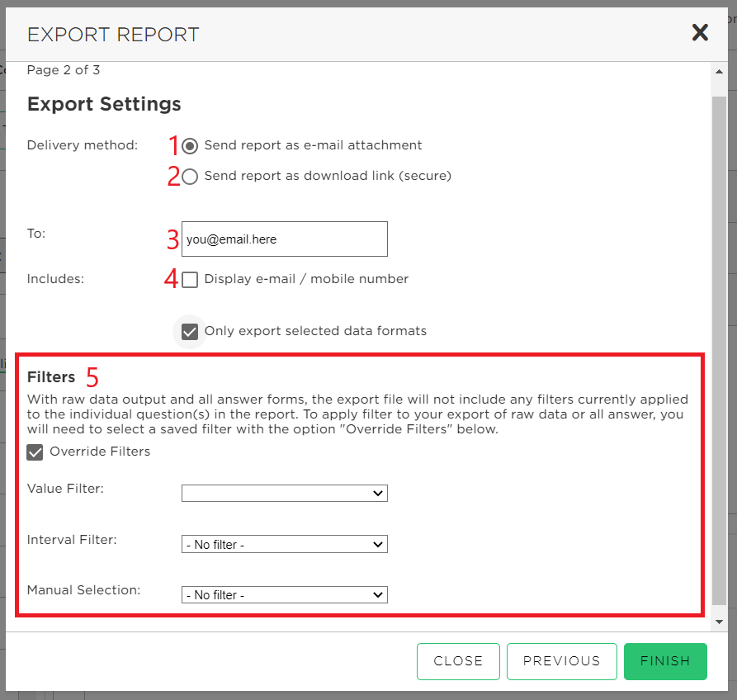Open the Manual Selection dropdown
Screen dimensions: 737x700
tap(285, 594)
